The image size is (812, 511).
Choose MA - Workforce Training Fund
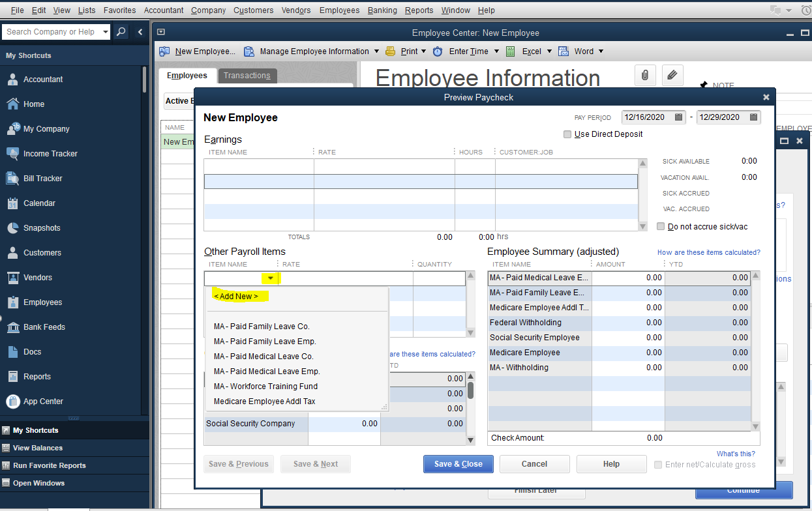(265, 386)
